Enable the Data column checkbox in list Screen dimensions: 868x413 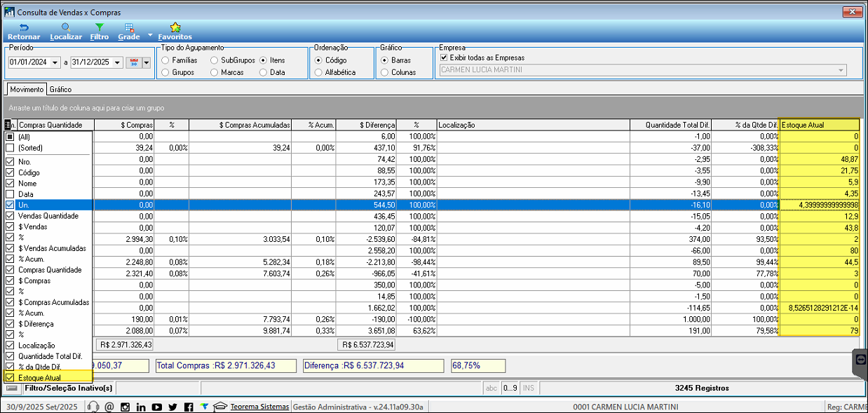(10, 194)
